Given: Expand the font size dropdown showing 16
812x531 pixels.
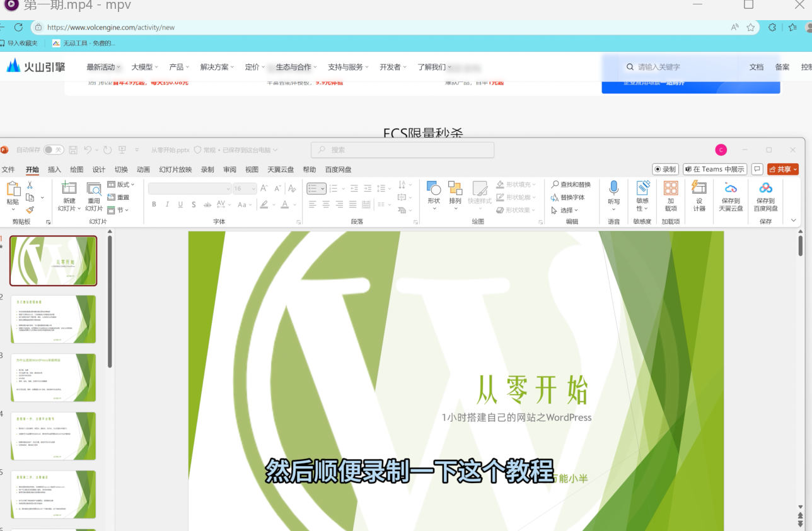Looking at the screenshot, I should click(x=245, y=189).
